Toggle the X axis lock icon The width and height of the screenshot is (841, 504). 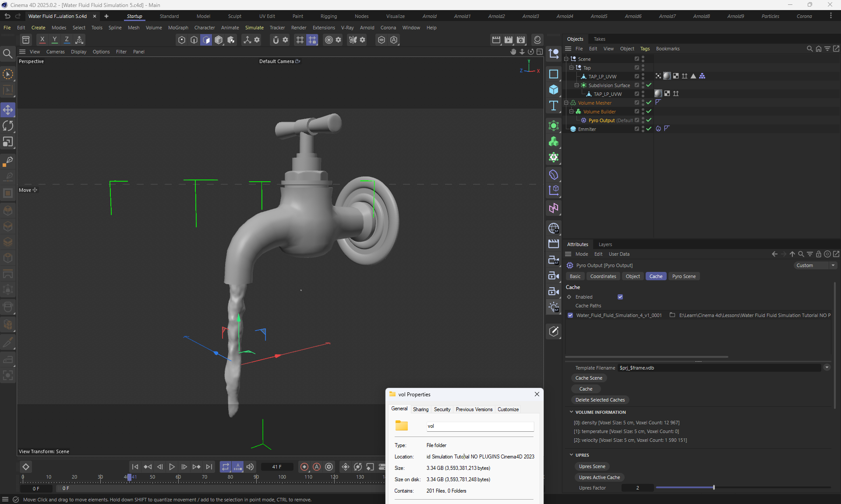[x=42, y=40]
